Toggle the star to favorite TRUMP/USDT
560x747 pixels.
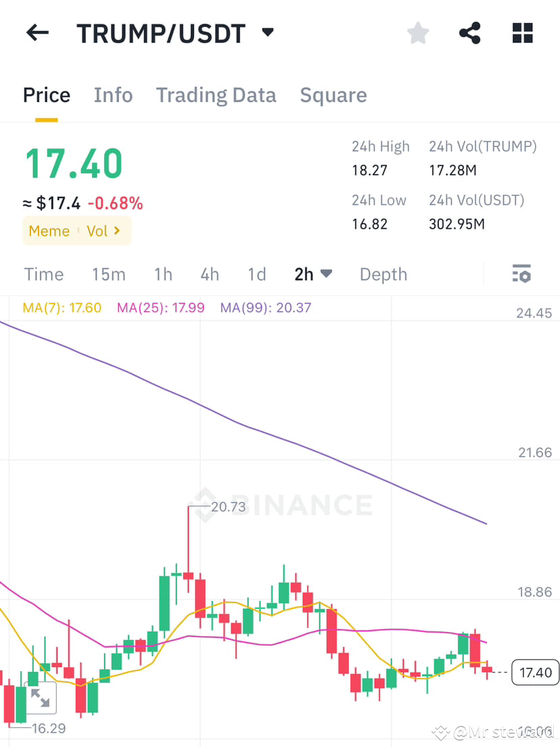point(417,32)
